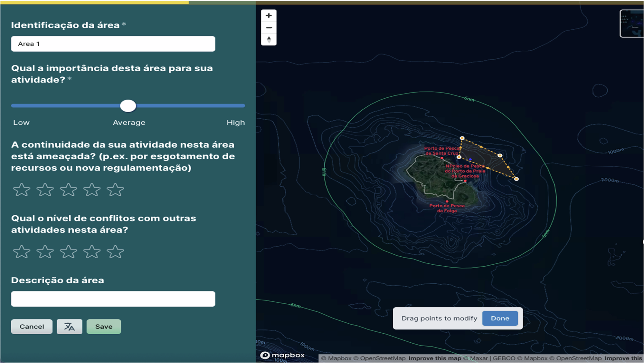Click the map zoom out button
This screenshot has height=363, width=644.
(x=269, y=28)
